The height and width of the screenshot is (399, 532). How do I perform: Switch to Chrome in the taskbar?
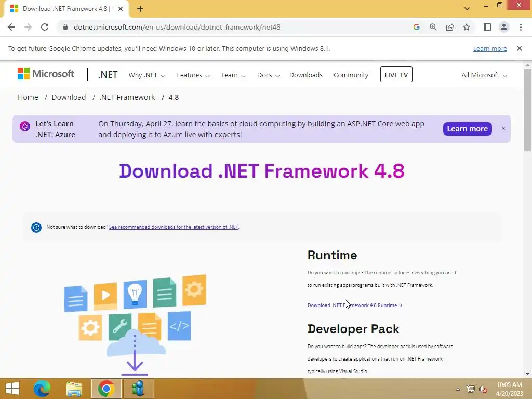[x=106, y=389]
